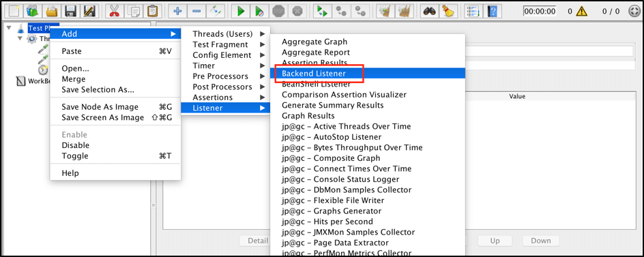
Task: Select Comparison Assertion Visualizer
Action: [368, 95]
